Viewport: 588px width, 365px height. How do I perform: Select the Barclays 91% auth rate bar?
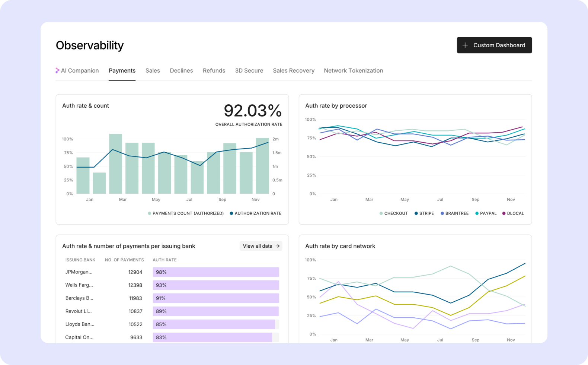216,298
